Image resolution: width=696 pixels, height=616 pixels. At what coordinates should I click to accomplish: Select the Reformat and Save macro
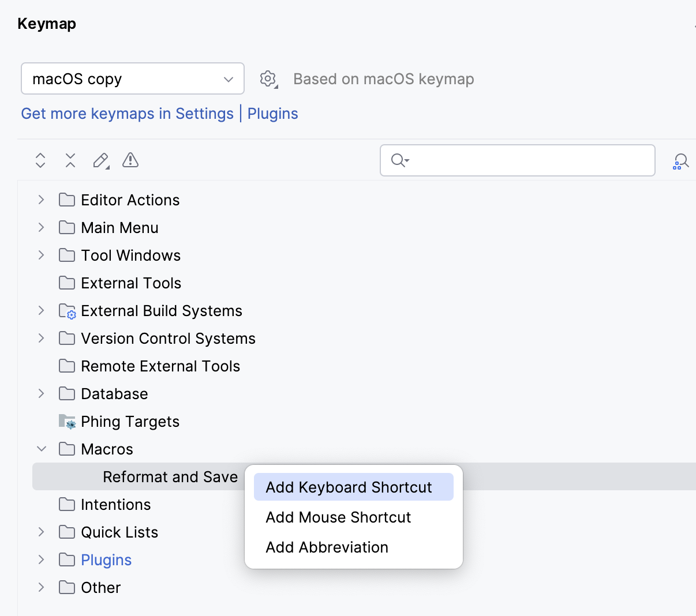tap(170, 476)
